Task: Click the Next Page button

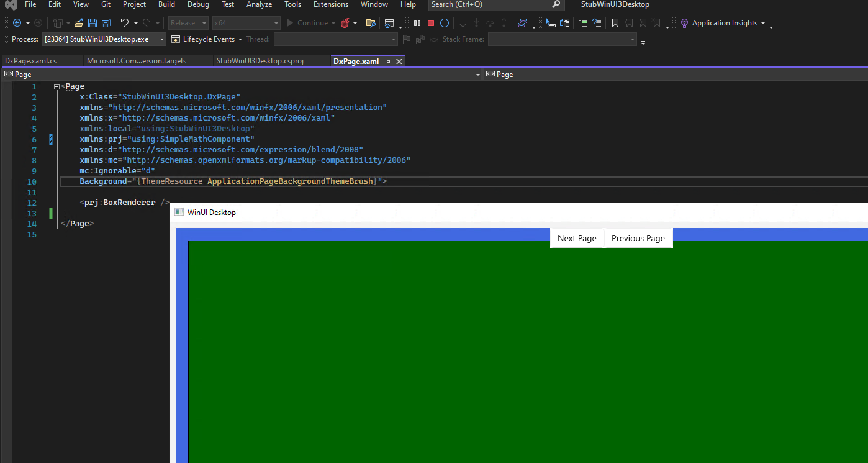Action: [577, 238]
